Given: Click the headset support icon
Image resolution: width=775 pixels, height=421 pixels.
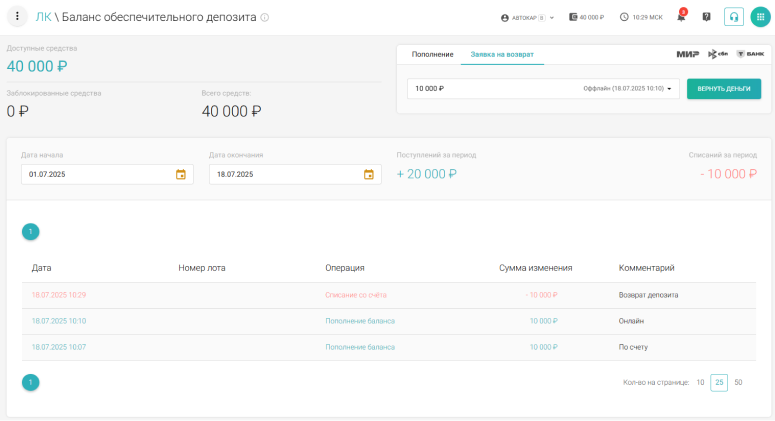Looking at the screenshot, I should (x=734, y=17).
